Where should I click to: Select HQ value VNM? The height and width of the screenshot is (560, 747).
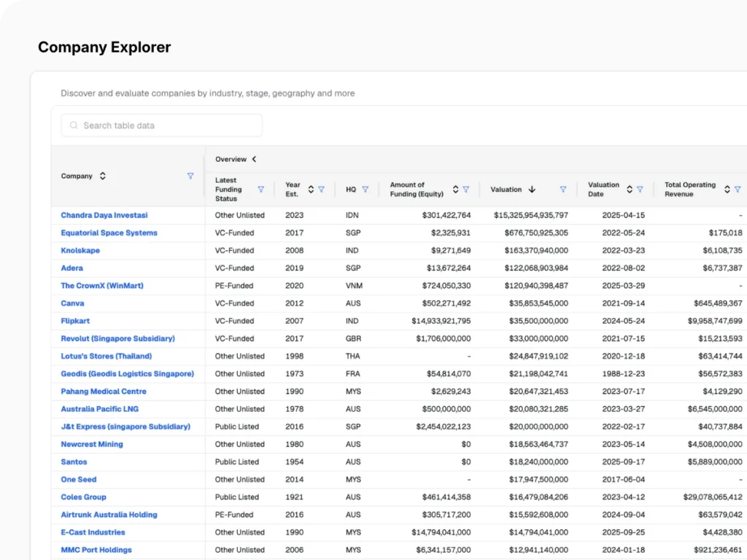[x=354, y=286]
